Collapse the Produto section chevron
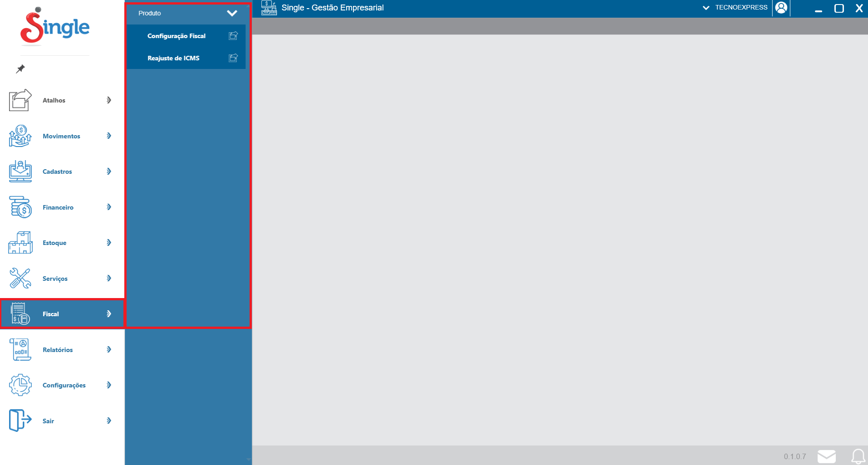This screenshot has width=868, height=465. [x=232, y=13]
